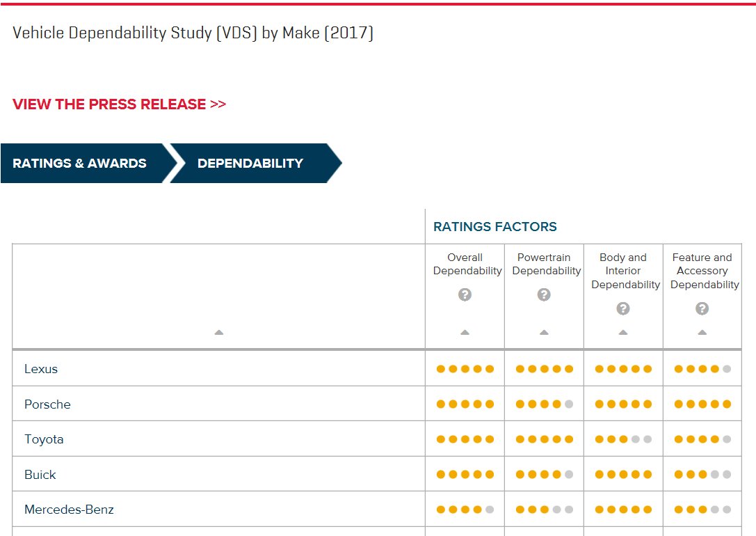Click Porsche powertrain rating dots

[x=545, y=404]
